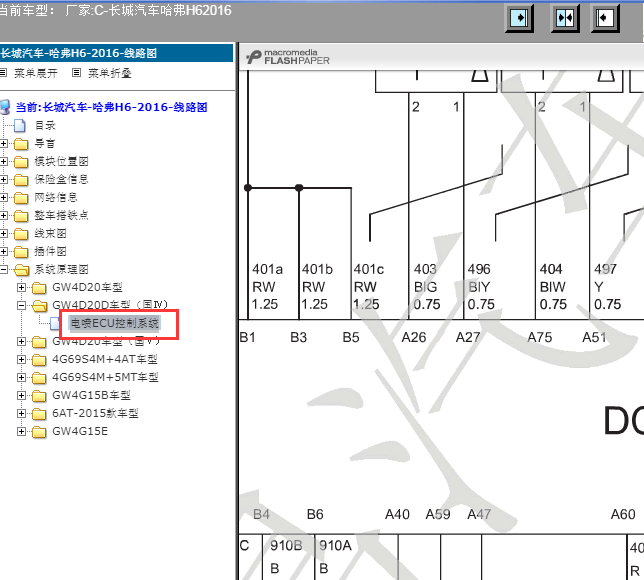Expand the 导言 folder

(4, 143)
